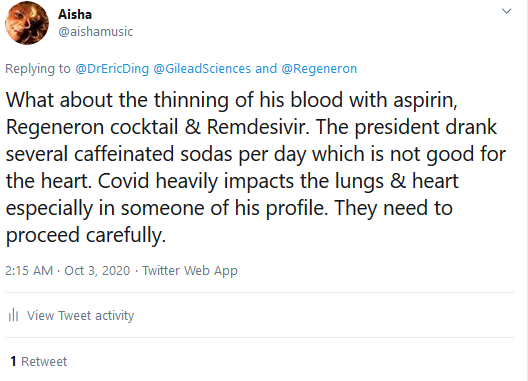Show the 1 Retweet list
This screenshot has width=528, height=381.
tap(39, 361)
